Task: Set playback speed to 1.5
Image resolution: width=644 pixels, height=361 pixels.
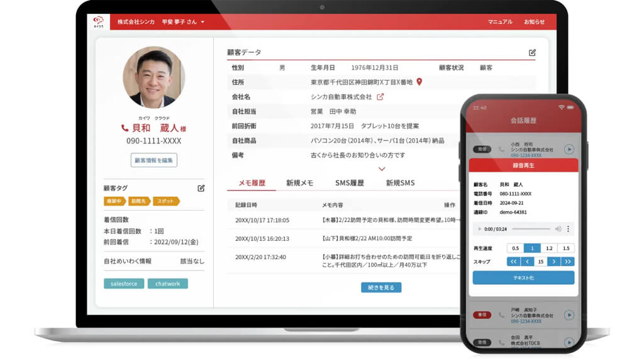Action: pyautogui.click(x=566, y=248)
